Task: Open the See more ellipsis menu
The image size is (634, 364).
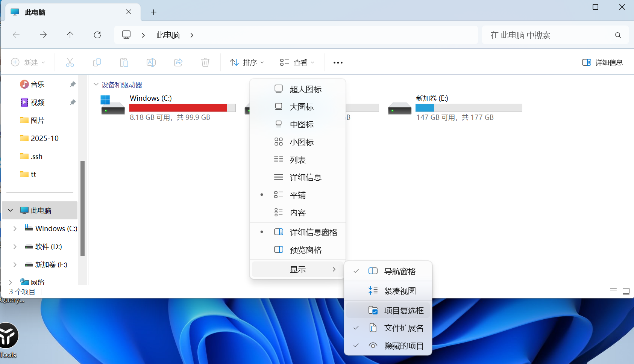Action: click(x=337, y=62)
